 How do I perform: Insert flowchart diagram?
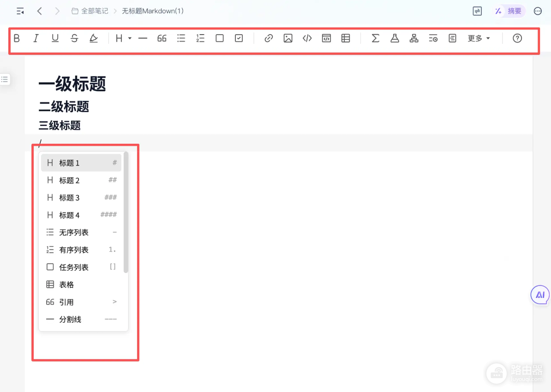(414, 38)
